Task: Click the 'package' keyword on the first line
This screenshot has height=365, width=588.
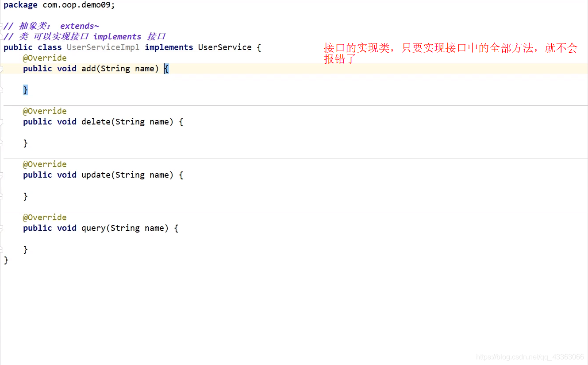Action: pos(20,5)
